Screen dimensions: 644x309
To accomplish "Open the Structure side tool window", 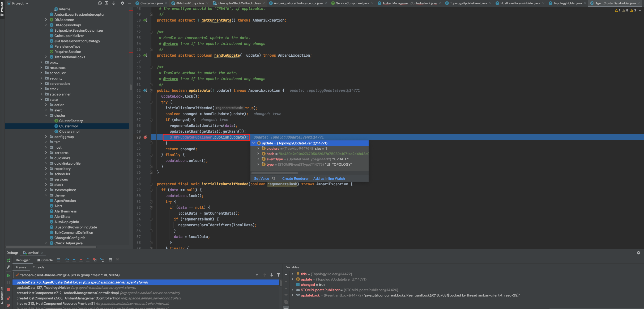I will (2, 296).
